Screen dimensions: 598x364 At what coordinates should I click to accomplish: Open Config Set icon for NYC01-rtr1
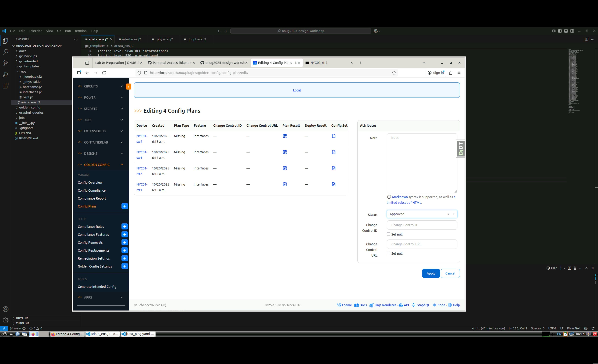(x=333, y=184)
